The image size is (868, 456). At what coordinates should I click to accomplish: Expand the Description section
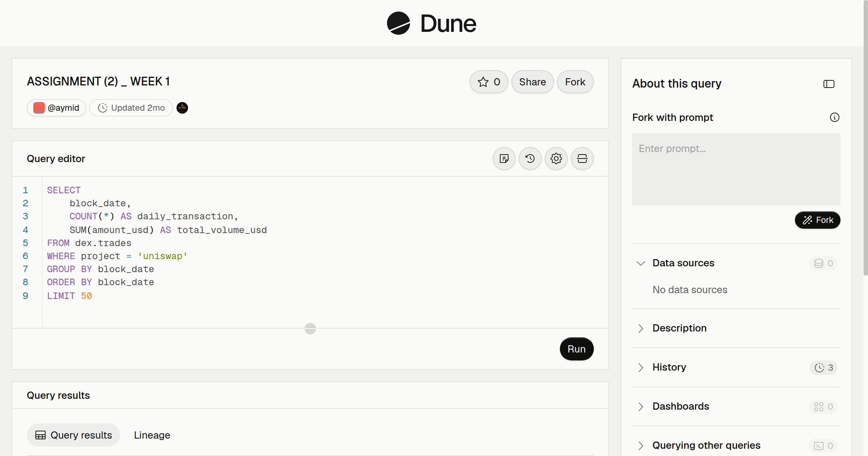[641, 328]
